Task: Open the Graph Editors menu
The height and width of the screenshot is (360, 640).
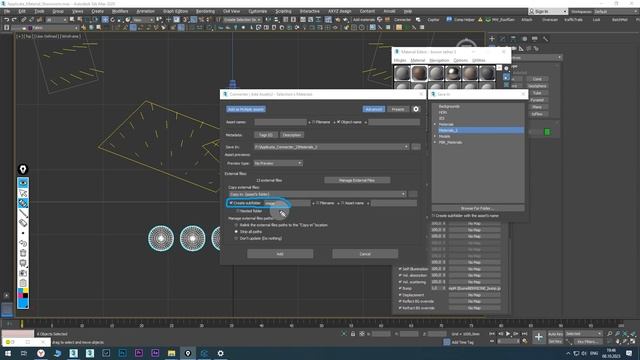Action: pos(176,11)
